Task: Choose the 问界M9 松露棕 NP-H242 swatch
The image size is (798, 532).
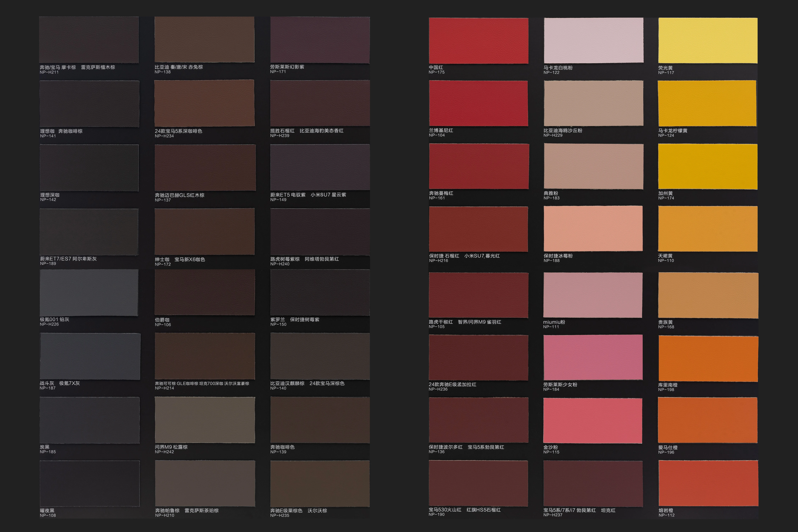Action: coord(205,420)
